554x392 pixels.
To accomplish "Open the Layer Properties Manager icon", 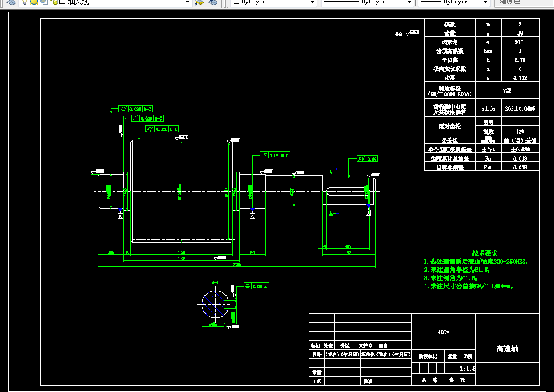I will click(11, 2).
